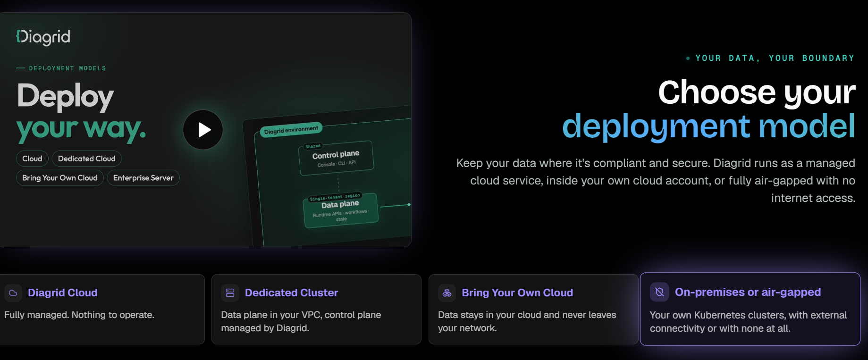Image resolution: width=868 pixels, height=360 pixels.
Task: Click the Data plane diagram box
Action: (x=341, y=211)
